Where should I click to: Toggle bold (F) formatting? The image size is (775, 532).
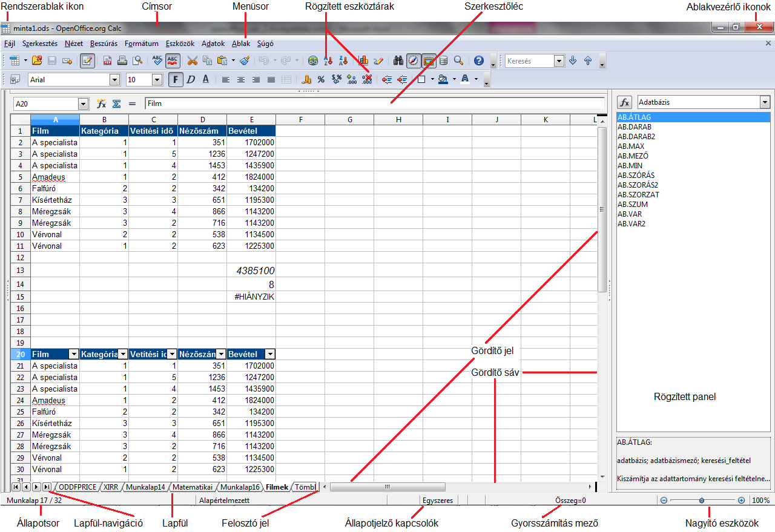pos(176,79)
